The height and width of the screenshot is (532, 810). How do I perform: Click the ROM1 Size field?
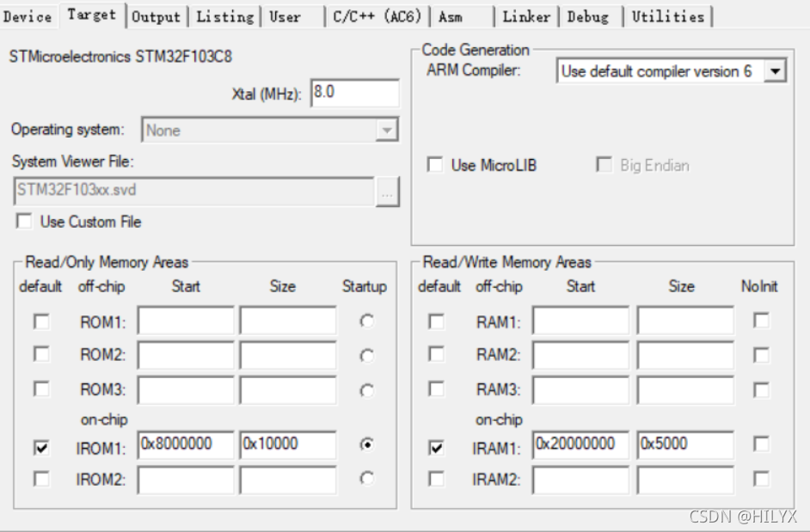point(288,321)
